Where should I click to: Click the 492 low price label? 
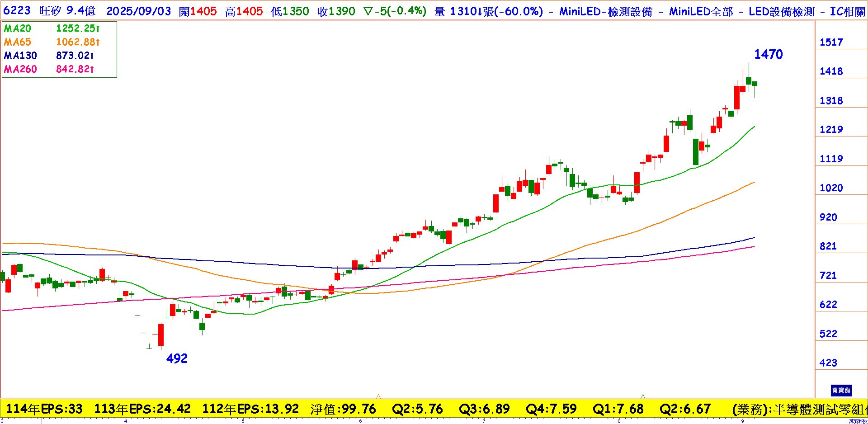tap(177, 358)
